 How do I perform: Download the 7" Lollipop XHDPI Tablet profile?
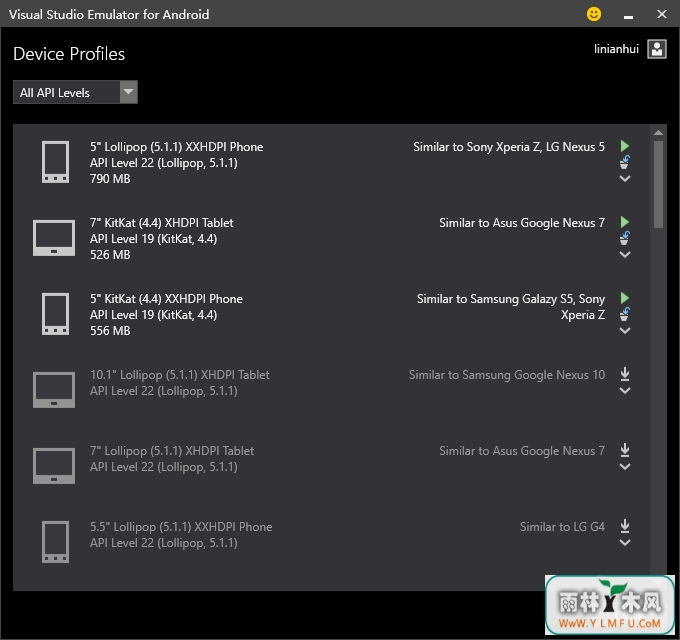coord(624,450)
